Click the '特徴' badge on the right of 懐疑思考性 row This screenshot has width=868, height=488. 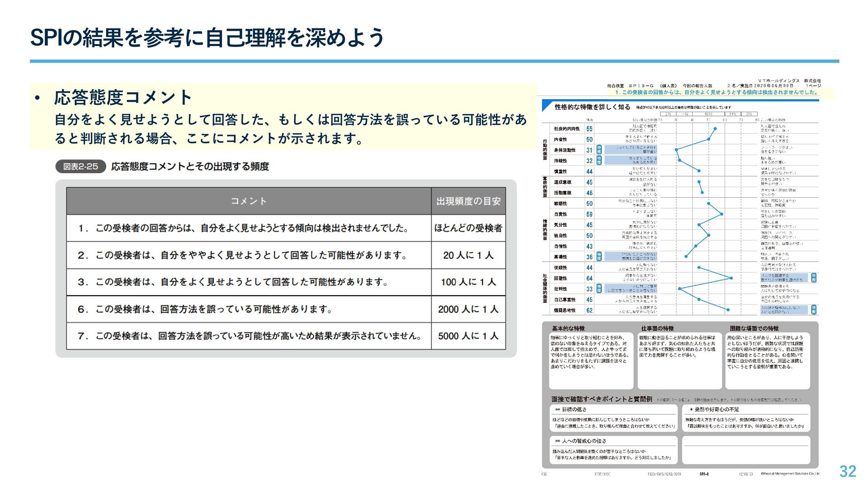coord(814,310)
